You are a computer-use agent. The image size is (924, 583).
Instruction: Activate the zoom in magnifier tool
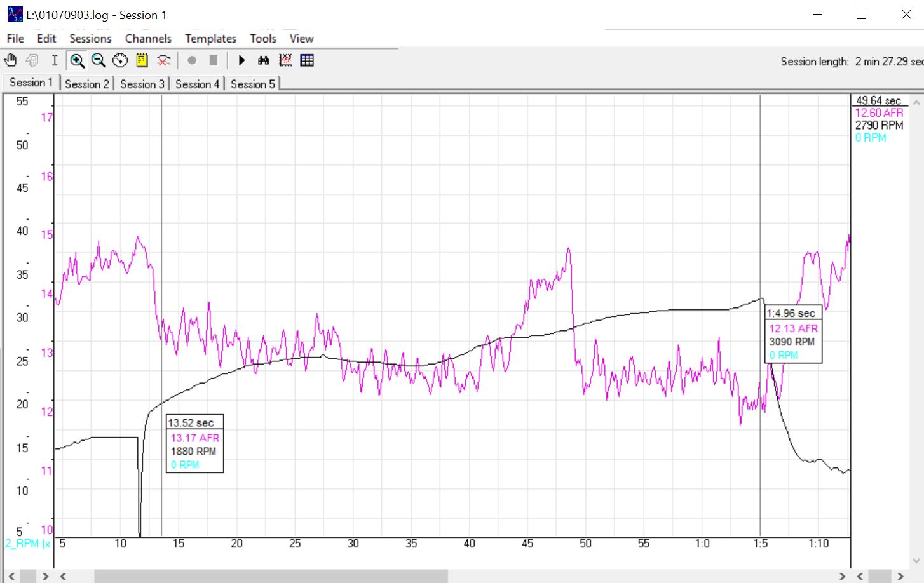coord(77,60)
